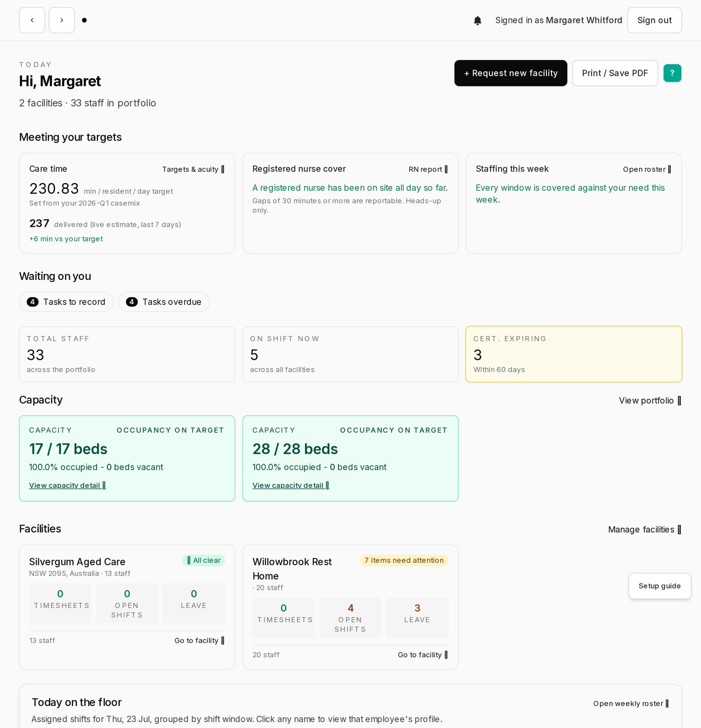Open Willowbrook Leave tile showing 3
The width and height of the screenshot is (701, 728).
point(417,617)
